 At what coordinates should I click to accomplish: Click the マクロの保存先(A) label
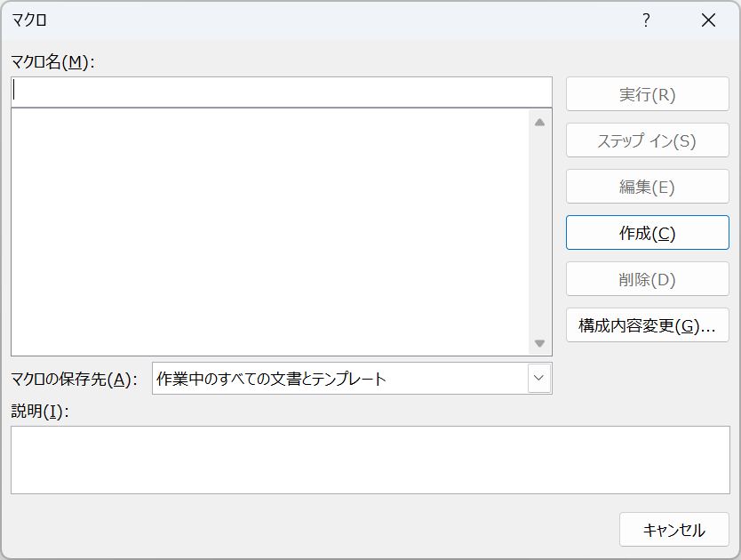click(x=74, y=380)
